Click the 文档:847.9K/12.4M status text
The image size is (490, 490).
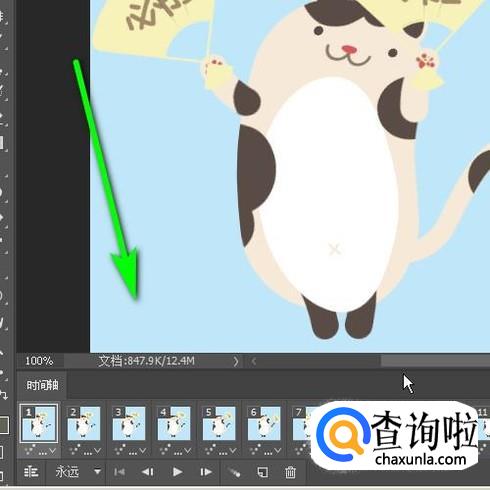click(146, 361)
